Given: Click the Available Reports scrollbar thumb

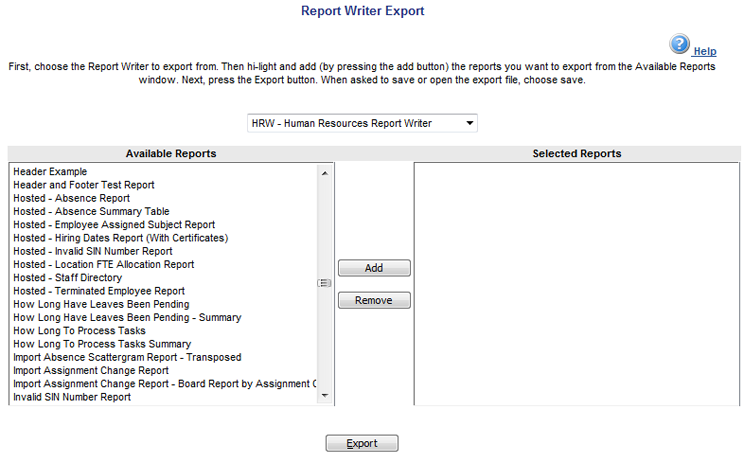Looking at the screenshot, I should tap(324, 283).
